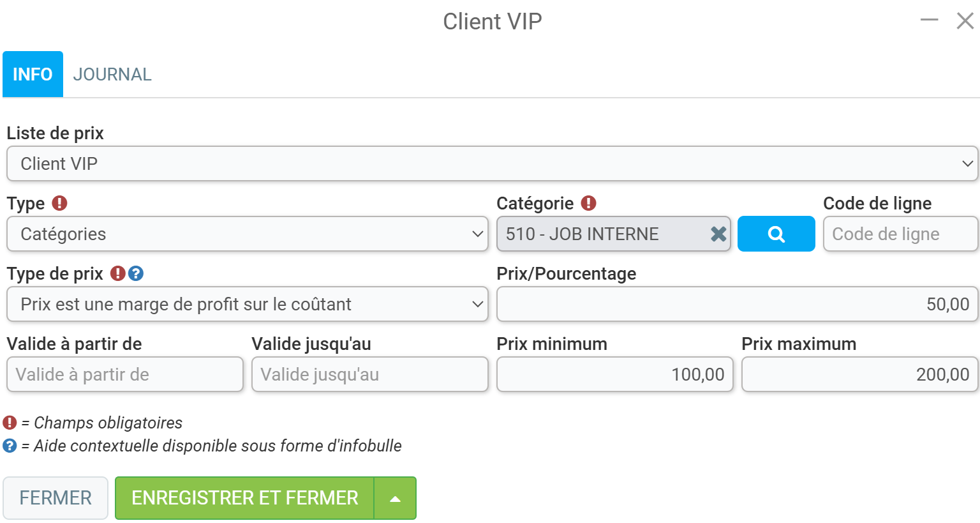Click the red Champs obligatoires legend icon
The image size is (980, 523).
10,423
